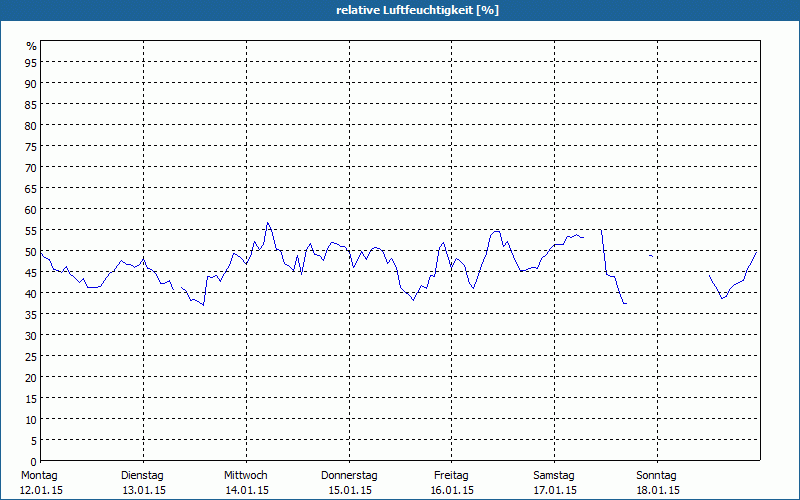Click the 0 value on y-axis
Viewport: 800px width, 500px height.
pos(34,462)
